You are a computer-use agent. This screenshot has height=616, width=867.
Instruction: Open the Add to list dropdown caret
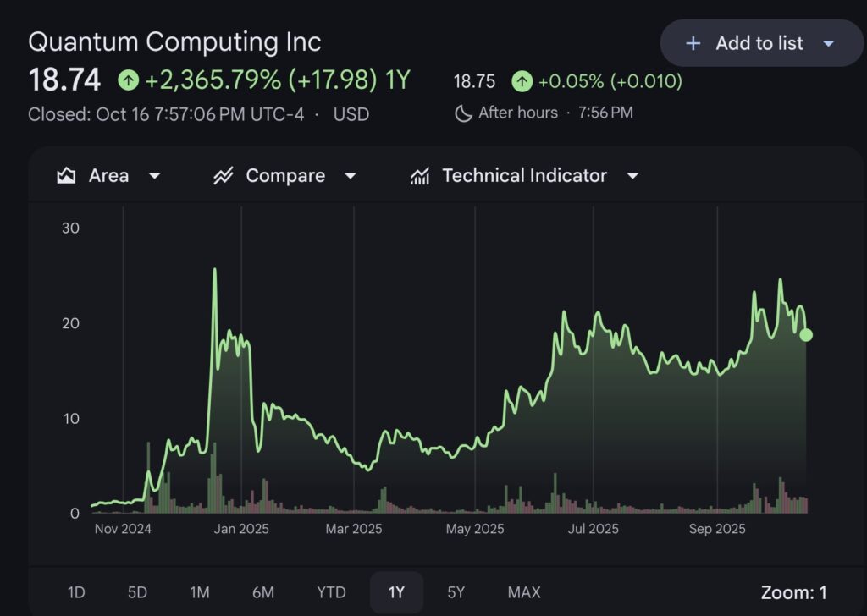[828, 43]
